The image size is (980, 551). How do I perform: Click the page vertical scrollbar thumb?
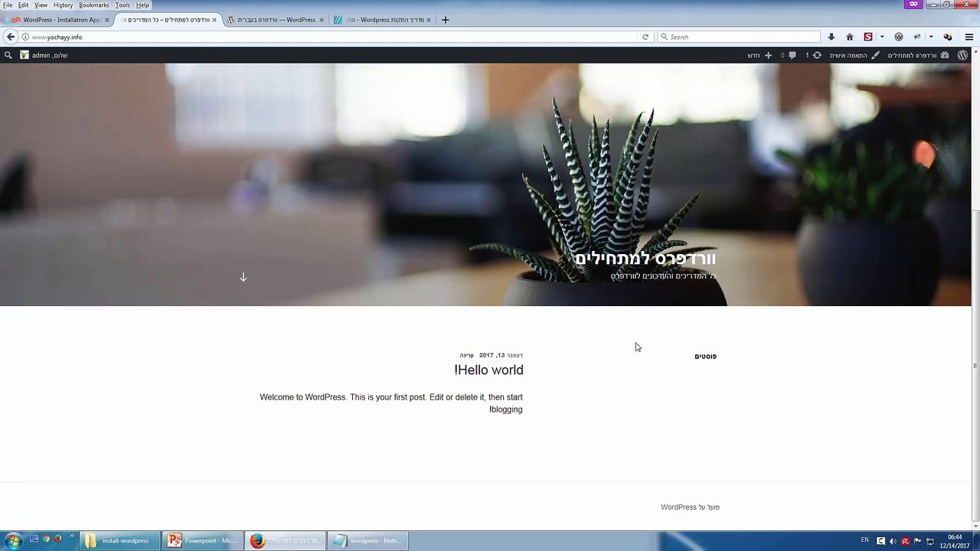975,366
